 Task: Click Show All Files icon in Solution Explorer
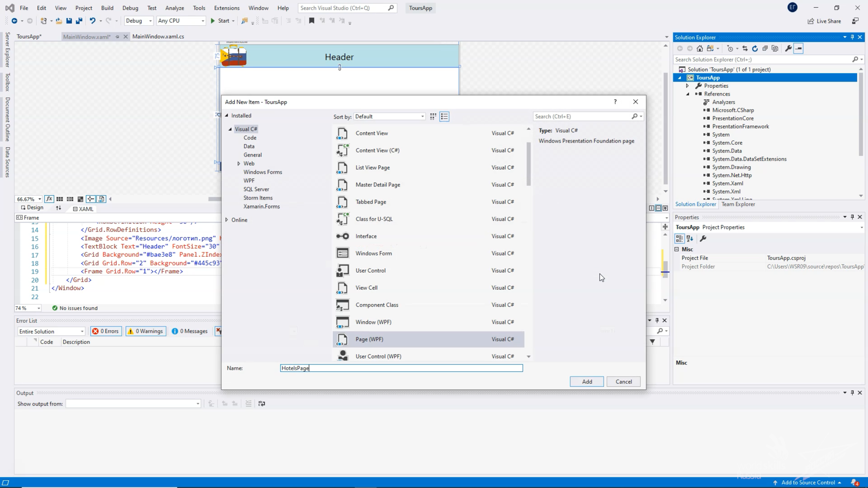(x=775, y=49)
